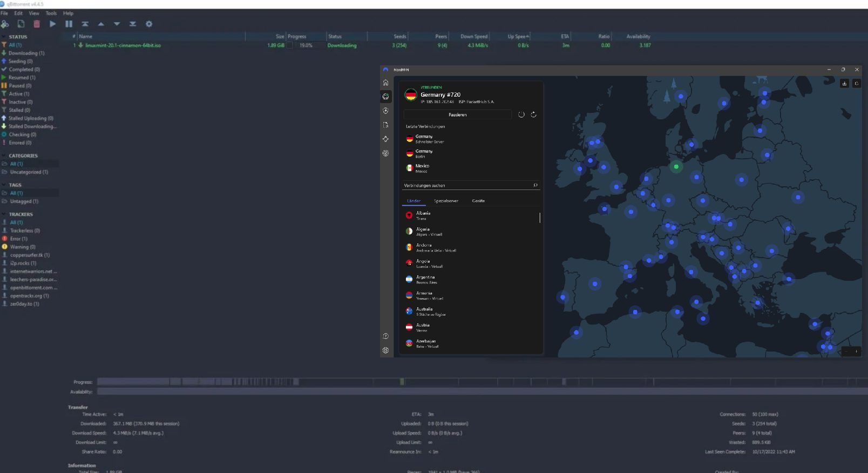
Task: Open the File menu
Action: click(4, 13)
